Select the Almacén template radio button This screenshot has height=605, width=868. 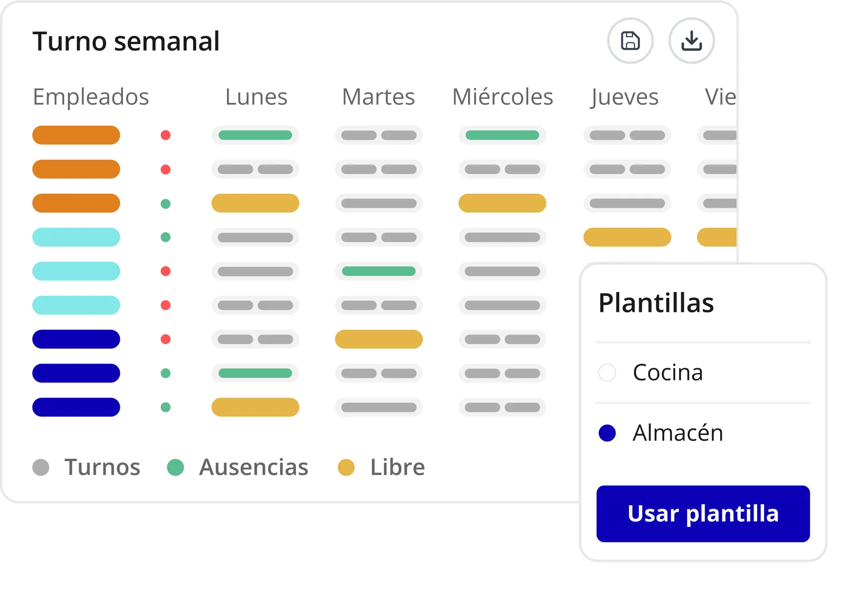coord(607,433)
